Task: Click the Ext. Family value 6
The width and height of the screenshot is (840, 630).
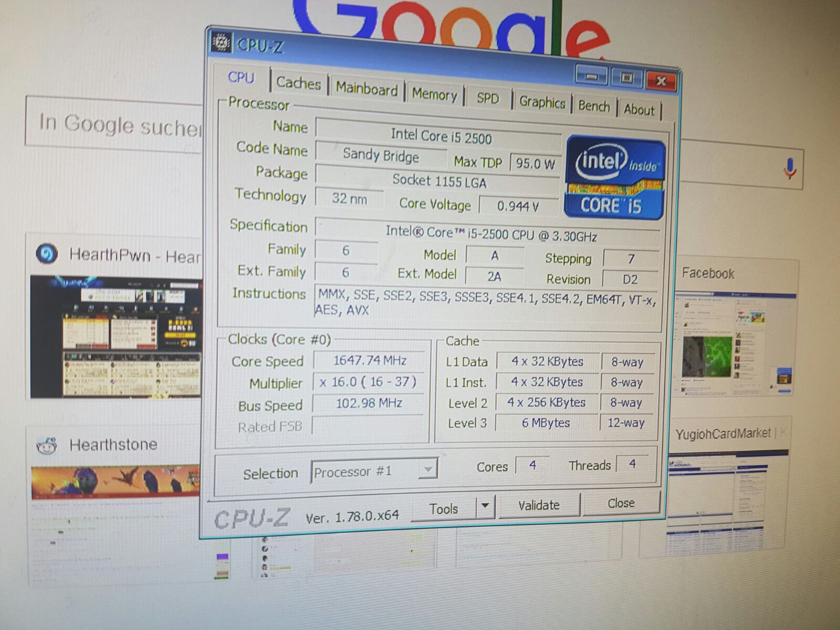Action: pos(345,272)
